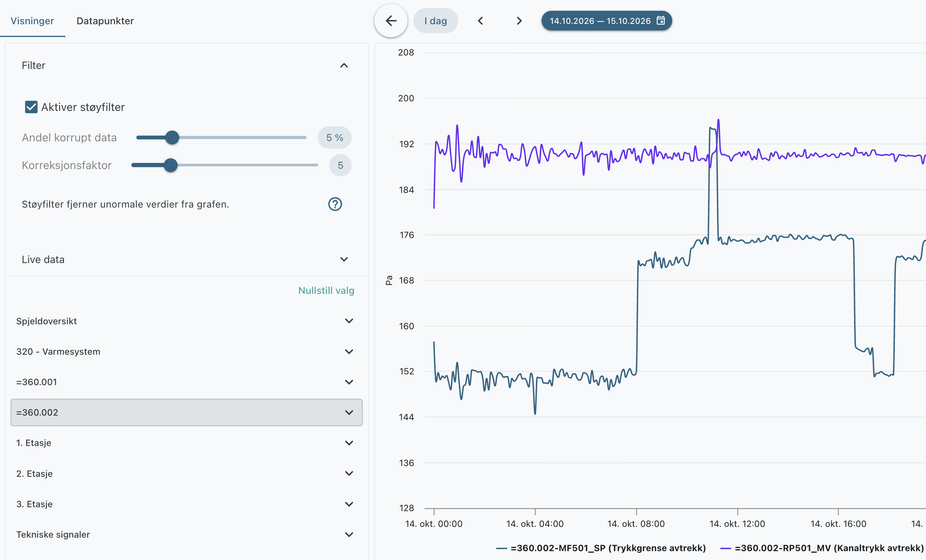Click the help question mark icon
This screenshot has width=926, height=560.
335,204
